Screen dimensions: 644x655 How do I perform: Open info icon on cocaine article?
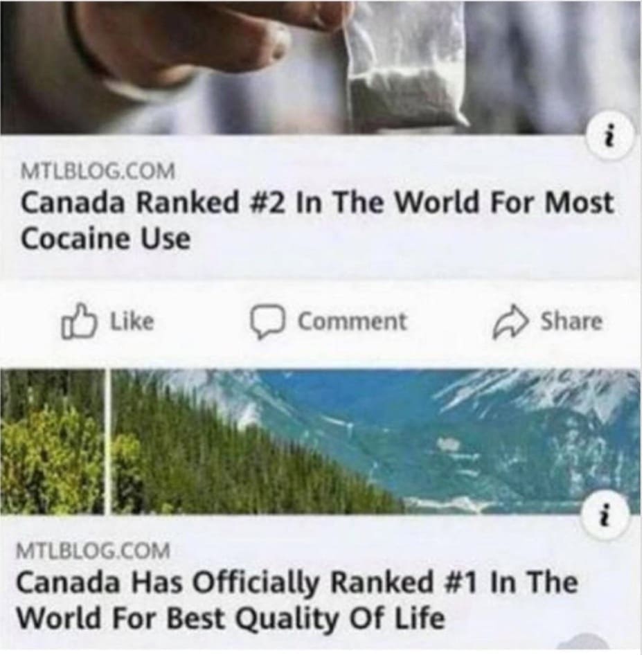pos(610,136)
